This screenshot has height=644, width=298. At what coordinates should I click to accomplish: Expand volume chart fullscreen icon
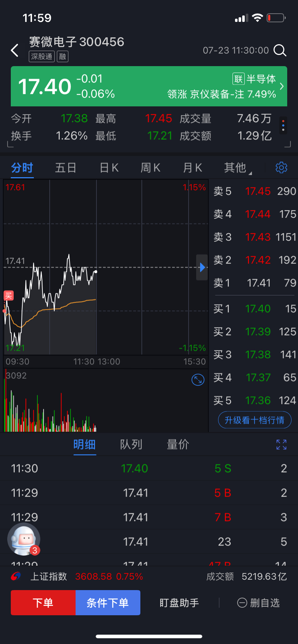(198, 380)
